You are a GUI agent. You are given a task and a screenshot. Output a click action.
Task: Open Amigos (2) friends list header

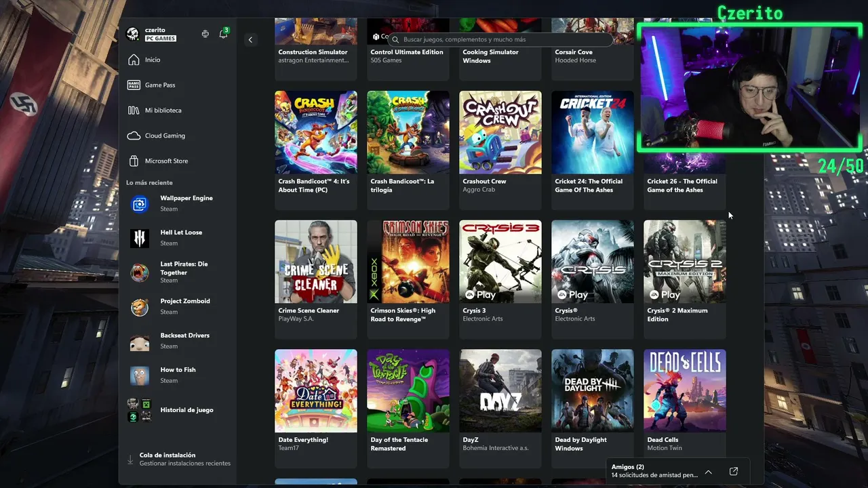(628, 467)
